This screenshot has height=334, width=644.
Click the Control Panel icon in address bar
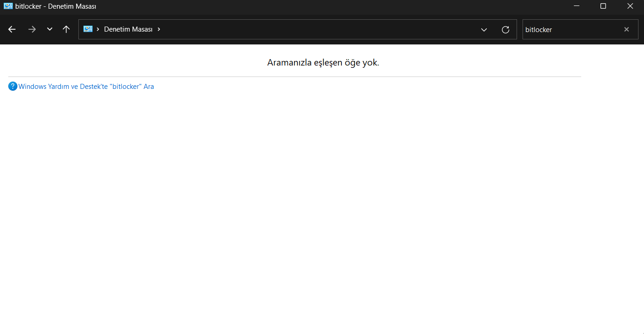pyautogui.click(x=88, y=29)
